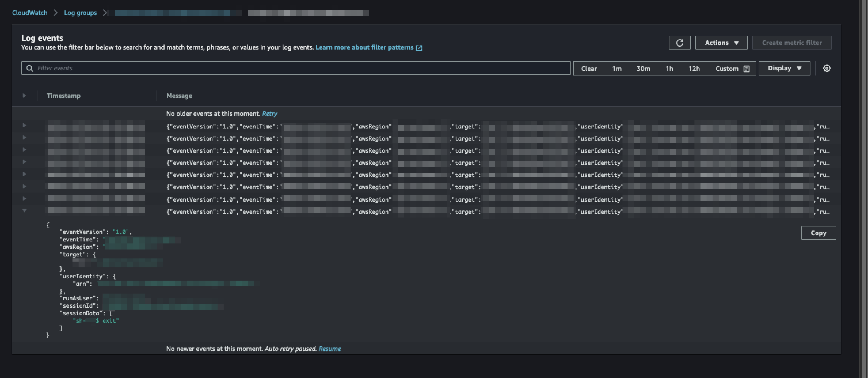Expand the third log event row

(24, 150)
